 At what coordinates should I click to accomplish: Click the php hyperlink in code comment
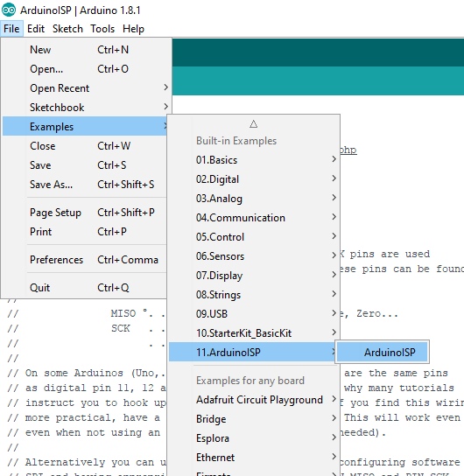tap(348, 150)
